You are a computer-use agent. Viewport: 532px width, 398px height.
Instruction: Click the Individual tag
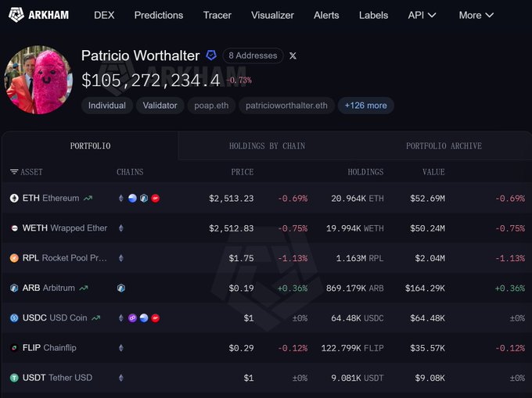click(107, 106)
